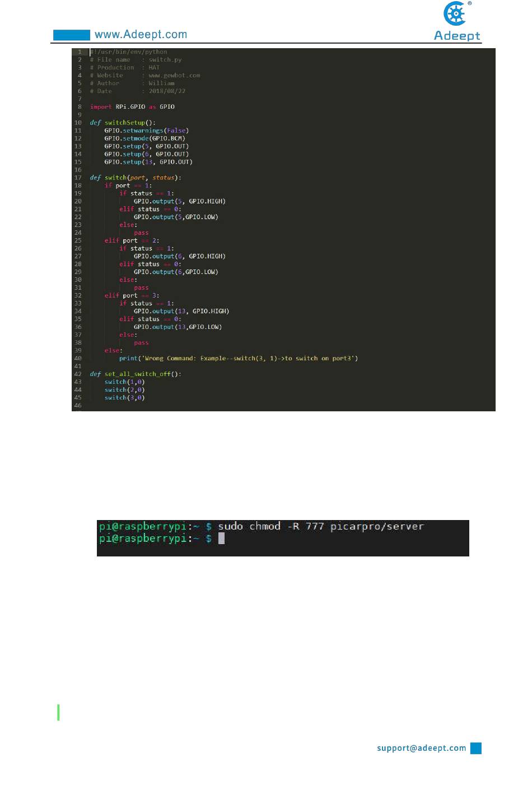Image resolution: width=532 pixels, height=789 pixels.
Task: Click the line number 1 in the gutter
Action: click(80, 52)
